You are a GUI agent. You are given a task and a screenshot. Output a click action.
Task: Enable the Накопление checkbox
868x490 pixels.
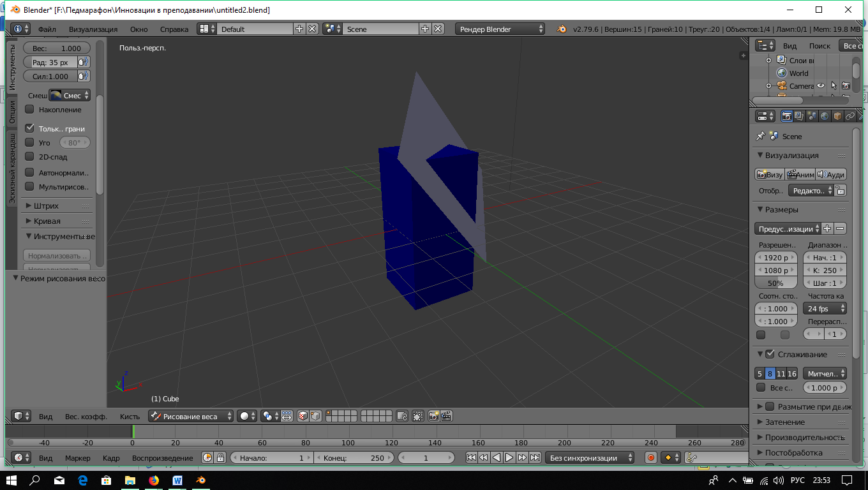[x=29, y=110]
